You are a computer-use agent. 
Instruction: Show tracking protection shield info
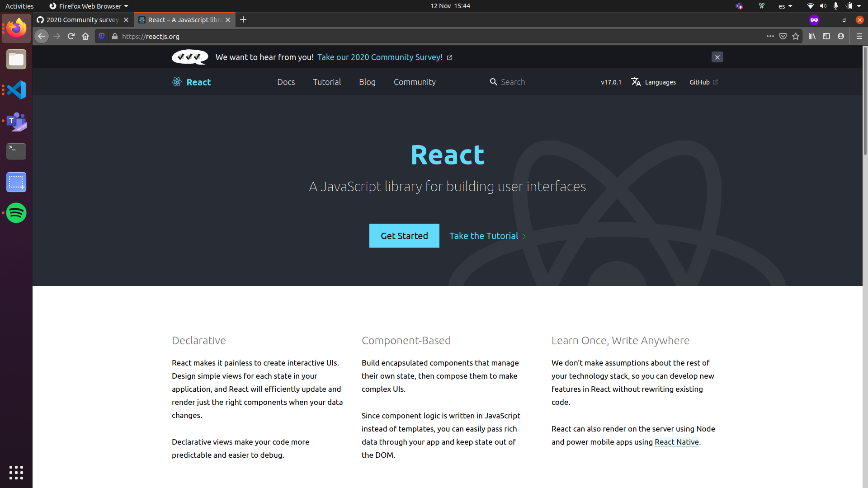pos(102,36)
